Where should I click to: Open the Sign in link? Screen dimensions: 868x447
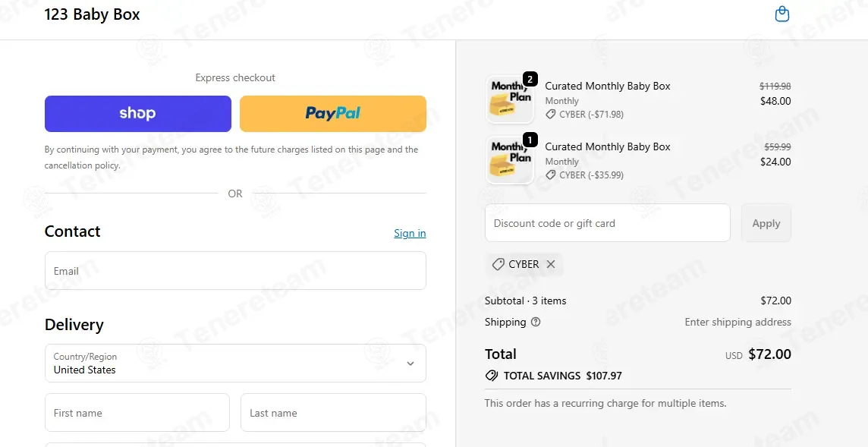coord(410,233)
